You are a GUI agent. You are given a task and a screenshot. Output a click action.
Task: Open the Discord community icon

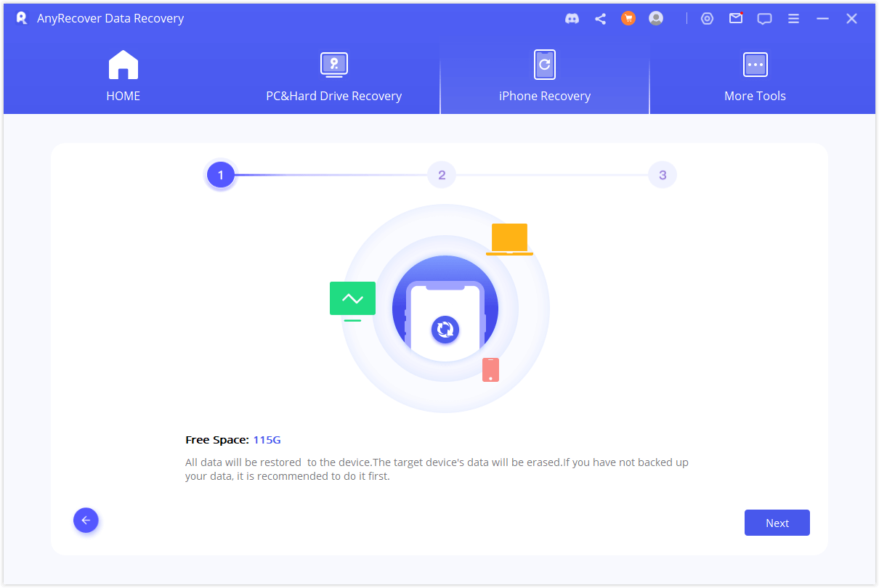[x=572, y=19]
